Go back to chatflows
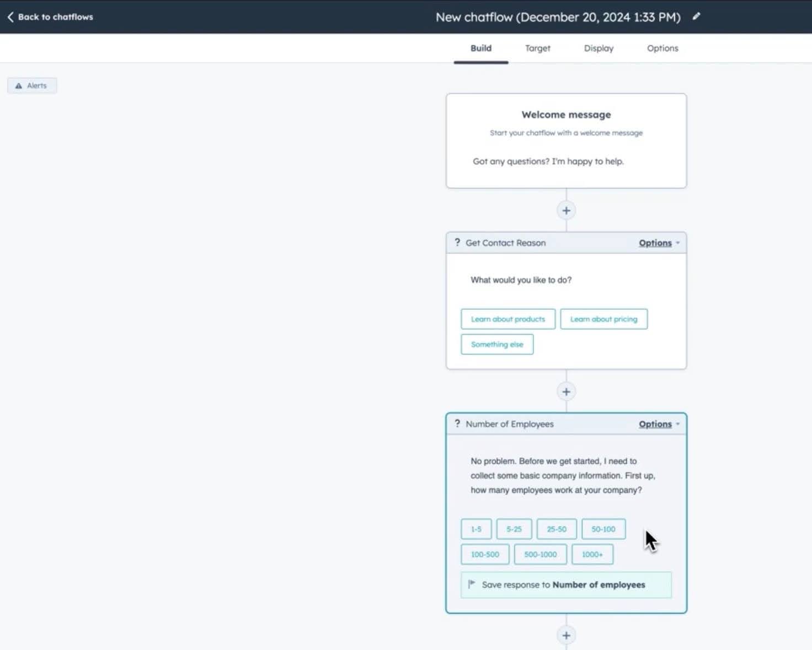 pos(50,17)
